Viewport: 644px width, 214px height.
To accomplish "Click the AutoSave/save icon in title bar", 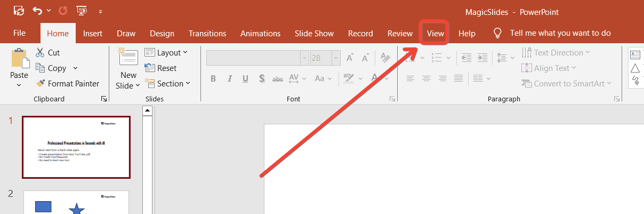I will coord(19,10).
